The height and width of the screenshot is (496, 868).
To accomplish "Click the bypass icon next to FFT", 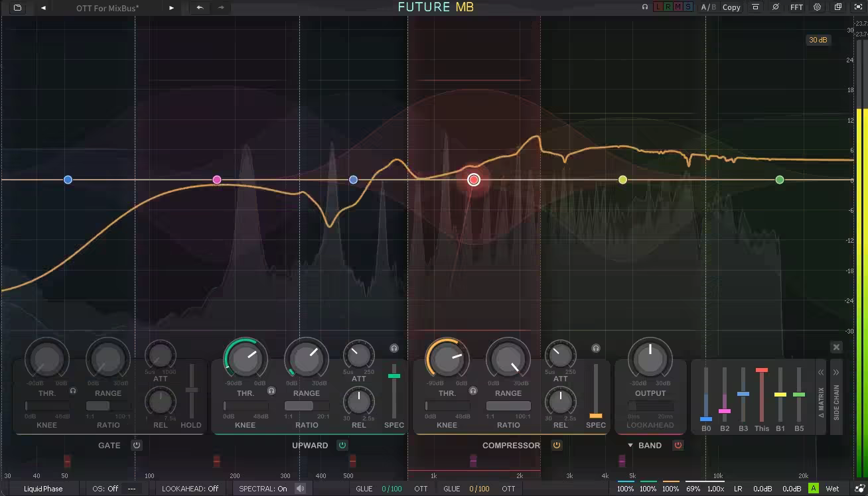I will pos(775,7).
